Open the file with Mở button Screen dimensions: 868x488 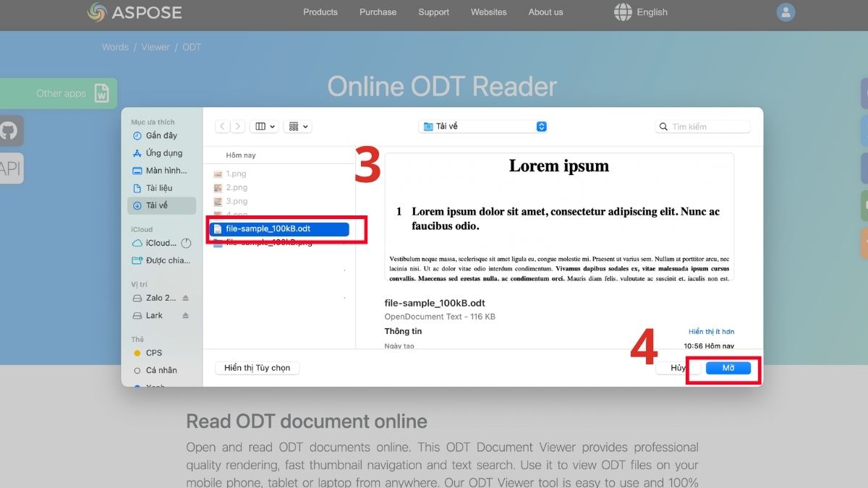(728, 368)
